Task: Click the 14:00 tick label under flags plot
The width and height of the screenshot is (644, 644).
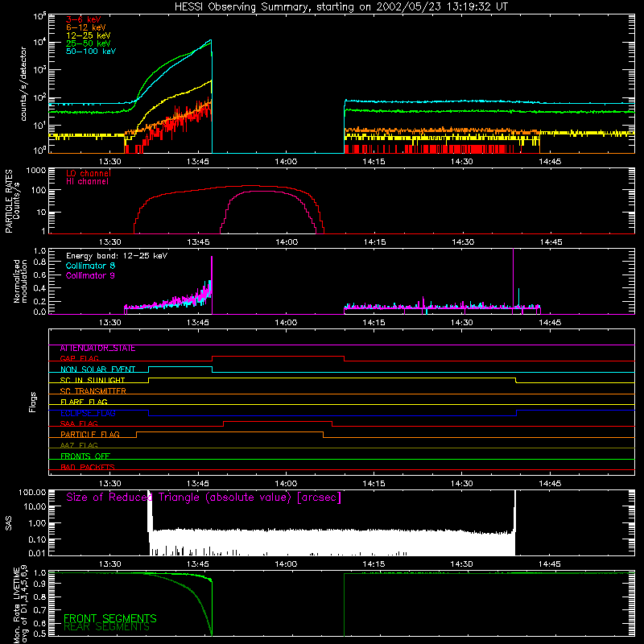Action: pos(286,484)
